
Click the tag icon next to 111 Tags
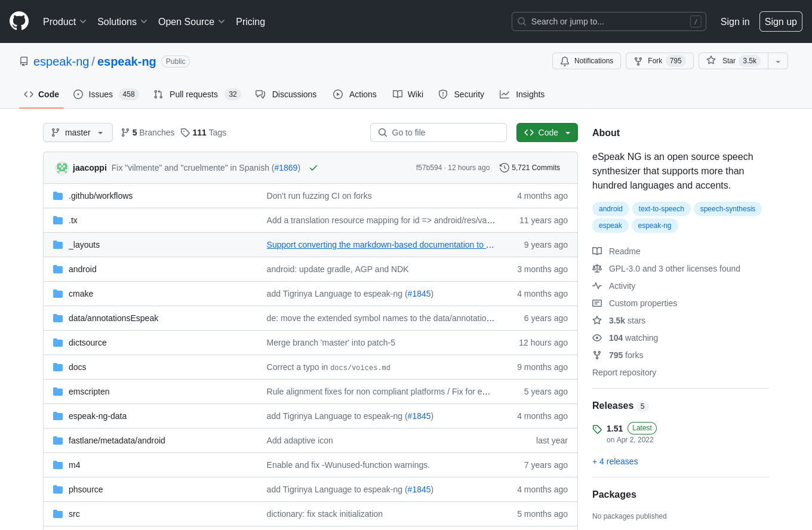(x=185, y=132)
